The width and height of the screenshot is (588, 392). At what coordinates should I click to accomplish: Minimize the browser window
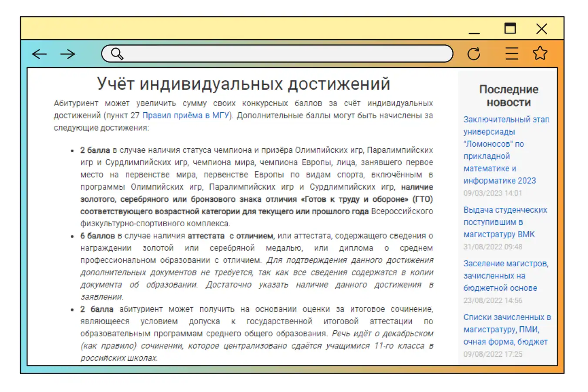(x=474, y=33)
